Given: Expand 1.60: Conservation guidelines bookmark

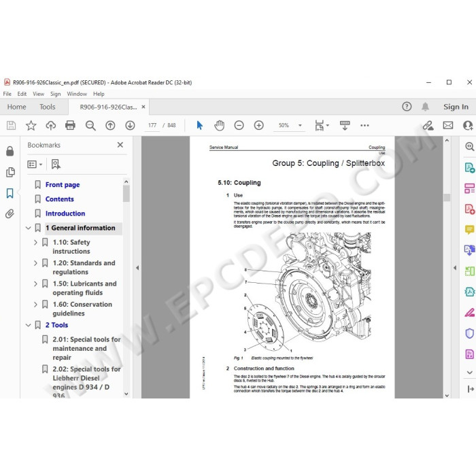Looking at the screenshot, I should click(35, 304).
